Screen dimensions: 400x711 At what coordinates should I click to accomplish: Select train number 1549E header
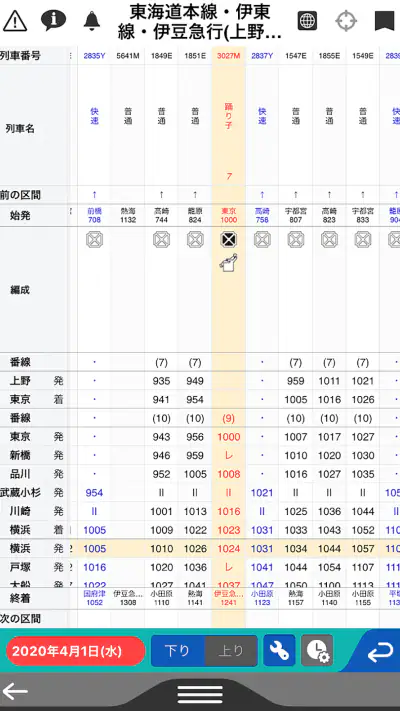pos(363,56)
